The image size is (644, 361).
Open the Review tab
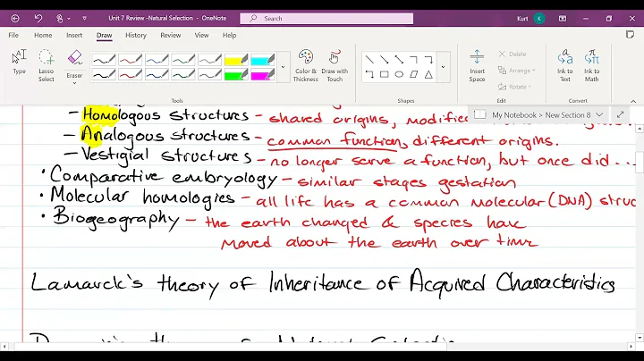(171, 35)
